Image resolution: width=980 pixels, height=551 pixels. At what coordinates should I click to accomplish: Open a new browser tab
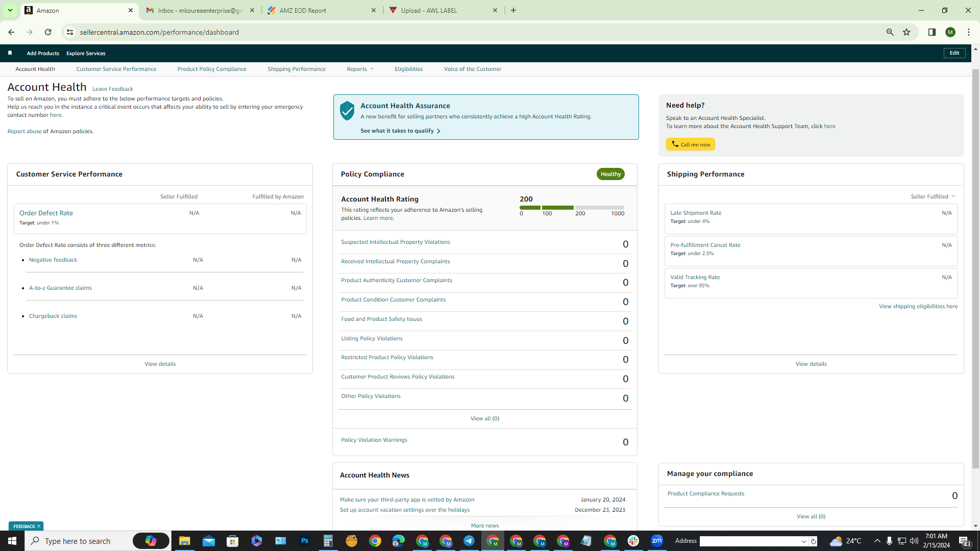coord(513,10)
